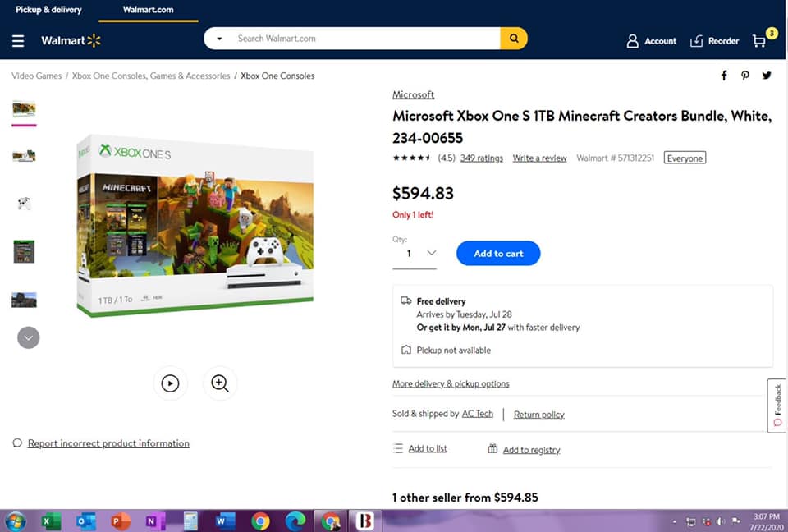Open Return policy link
788x532 pixels.
[x=538, y=415]
